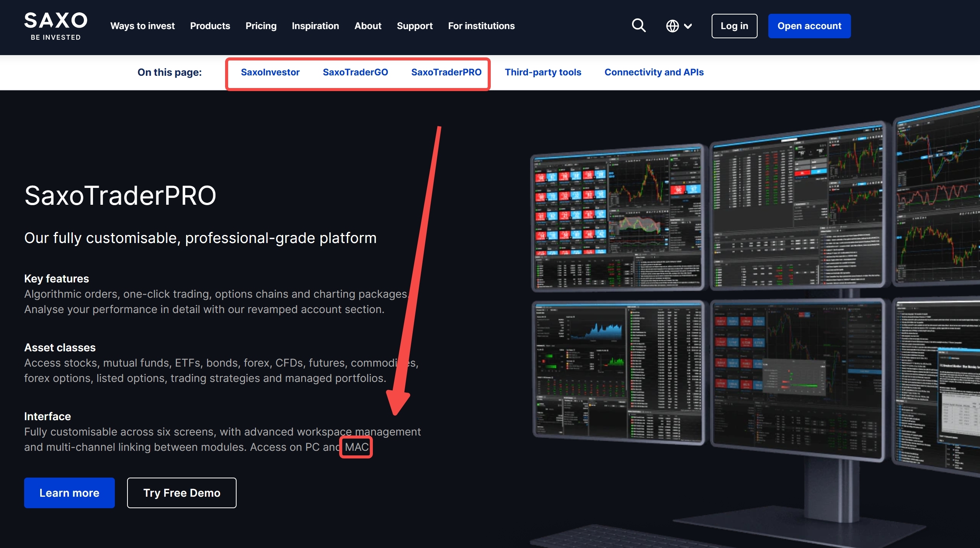Open the Inspiration menu

click(x=315, y=26)
